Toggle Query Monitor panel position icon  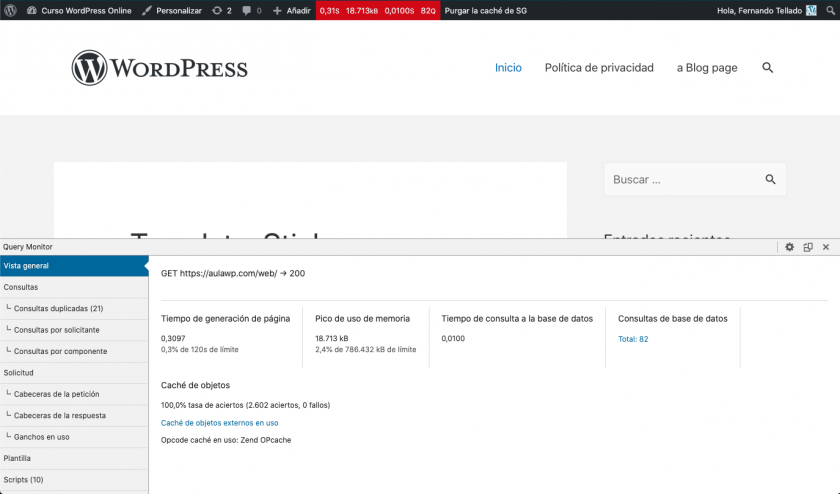tap(808, 247)
